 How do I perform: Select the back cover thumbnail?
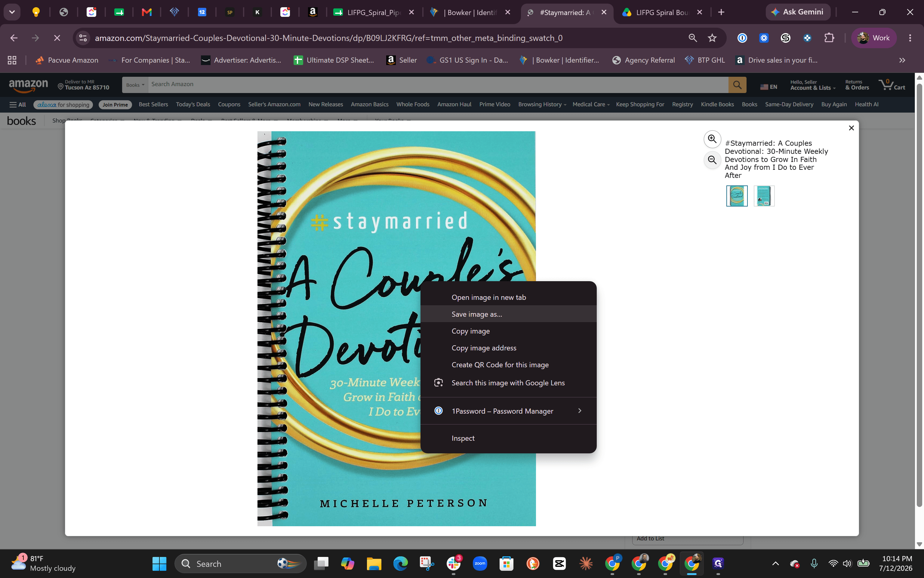[764, 196]
